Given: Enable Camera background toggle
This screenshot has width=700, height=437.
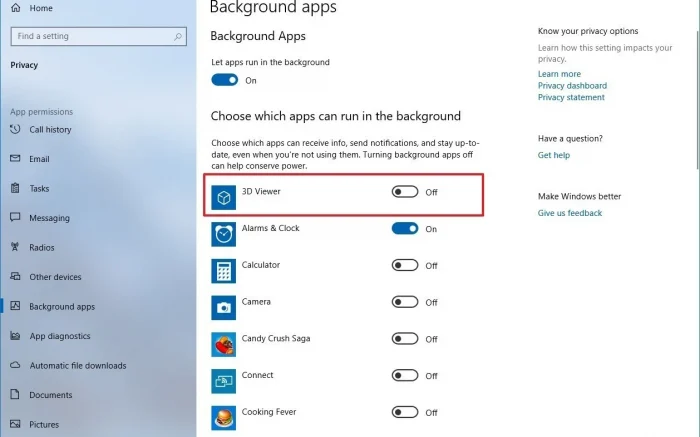Looking at the screenshot, I should 405,302.
